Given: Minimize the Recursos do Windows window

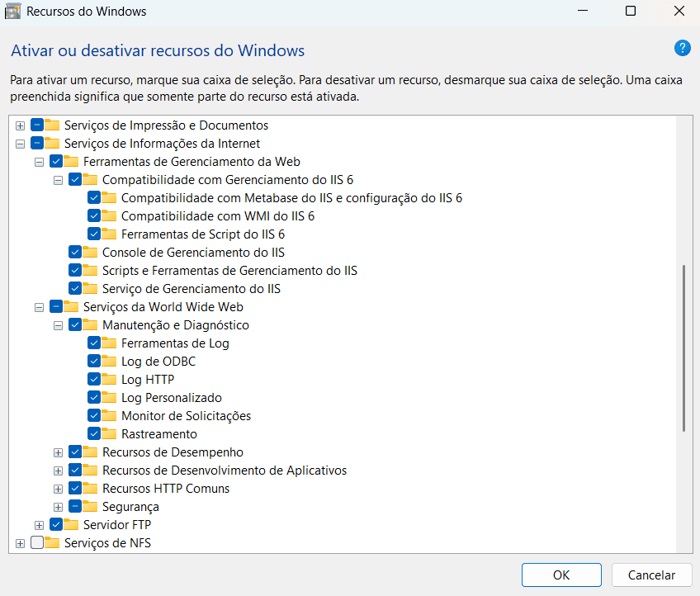Looking at the screenshot, I should (583, 12).
